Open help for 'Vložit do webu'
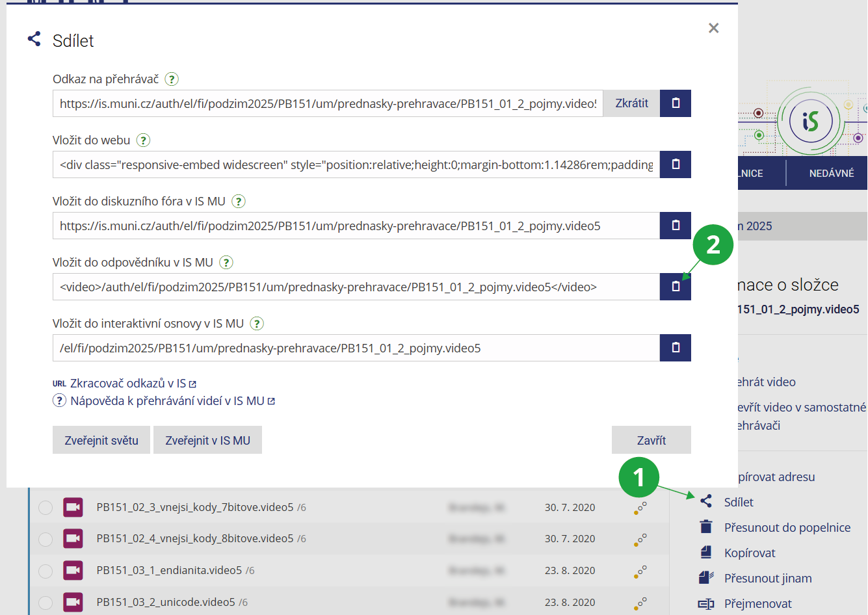 coord(144,140)
